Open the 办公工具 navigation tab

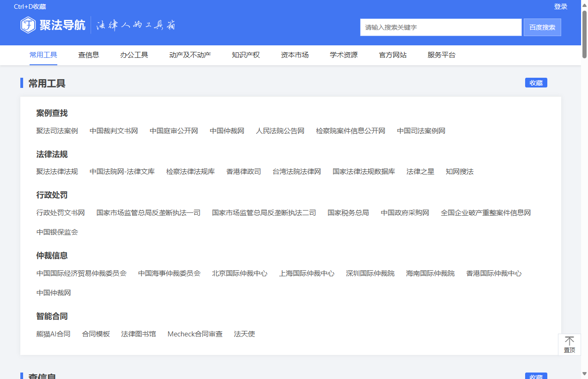point(134,55)
